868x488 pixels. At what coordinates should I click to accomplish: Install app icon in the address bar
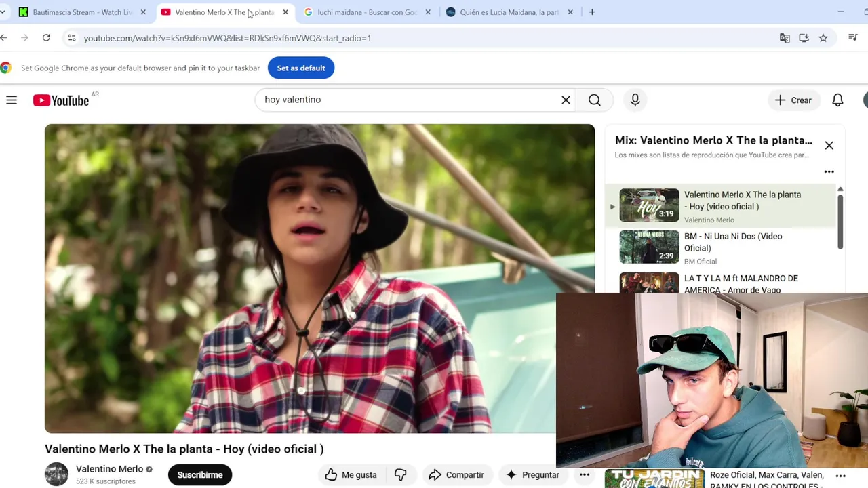[804, 38]
